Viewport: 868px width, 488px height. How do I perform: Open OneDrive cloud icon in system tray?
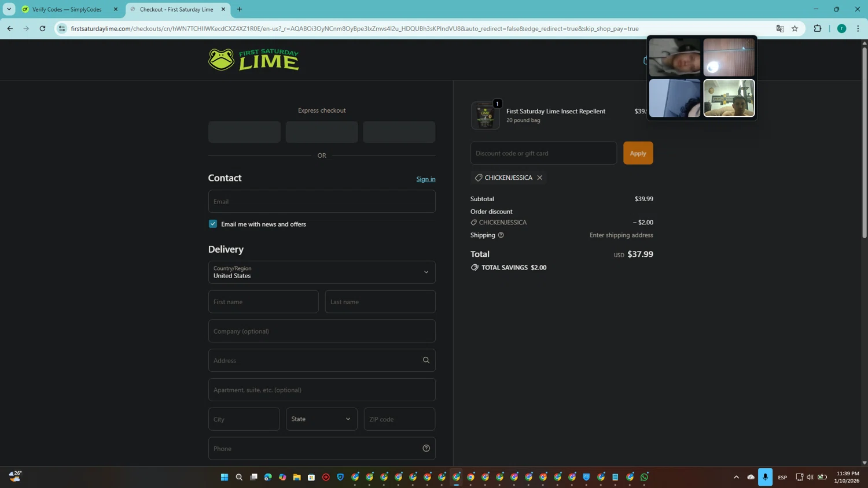tap(751, 477)
